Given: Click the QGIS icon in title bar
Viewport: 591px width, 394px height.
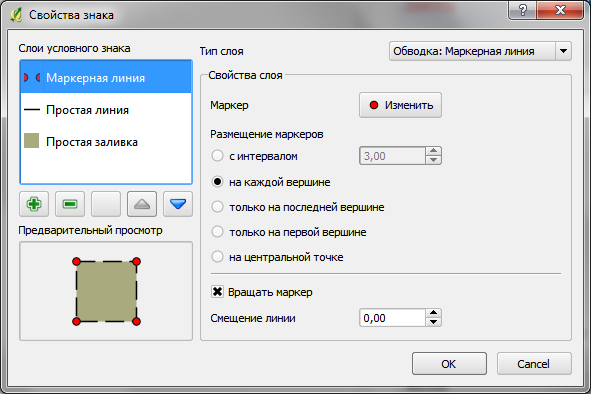Looking at the screenshot, I should tap(16, 15).
